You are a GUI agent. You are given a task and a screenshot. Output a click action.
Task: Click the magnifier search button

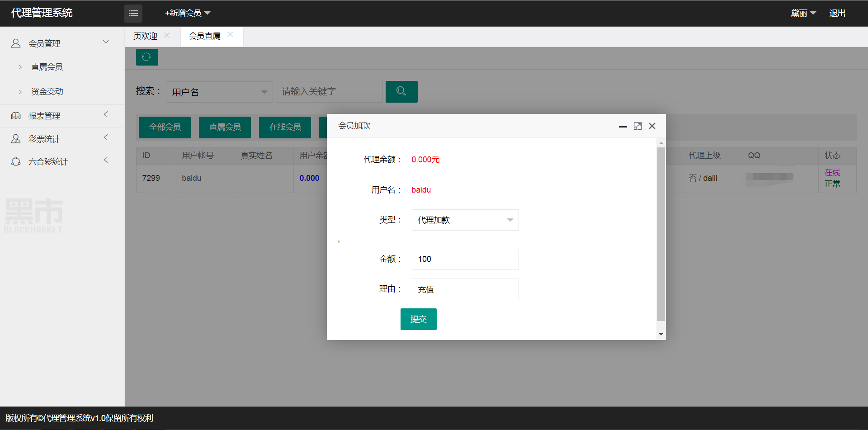401,91
